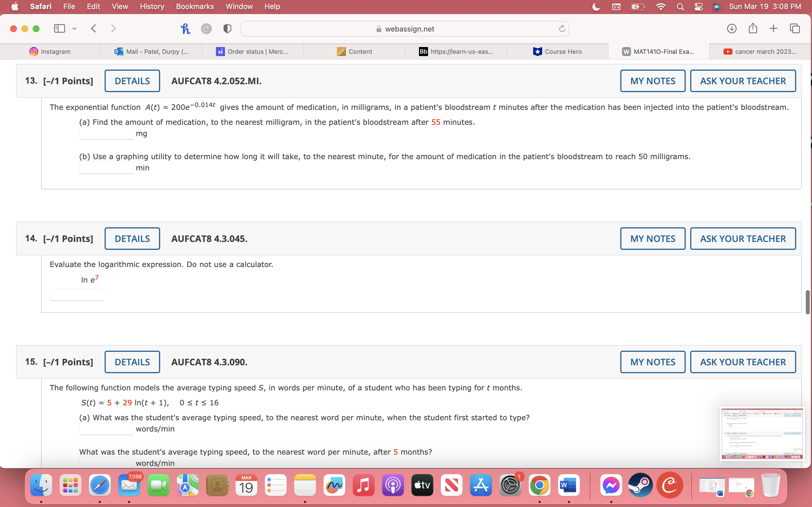Open Microsoft Word from the Dock
The image size is (812, 507).
(569, 485)
